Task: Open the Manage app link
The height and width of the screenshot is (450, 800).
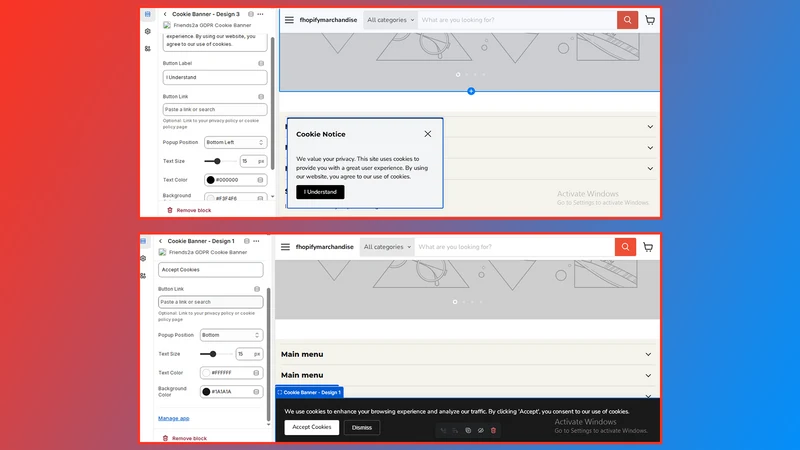Action: coord(173,418)
